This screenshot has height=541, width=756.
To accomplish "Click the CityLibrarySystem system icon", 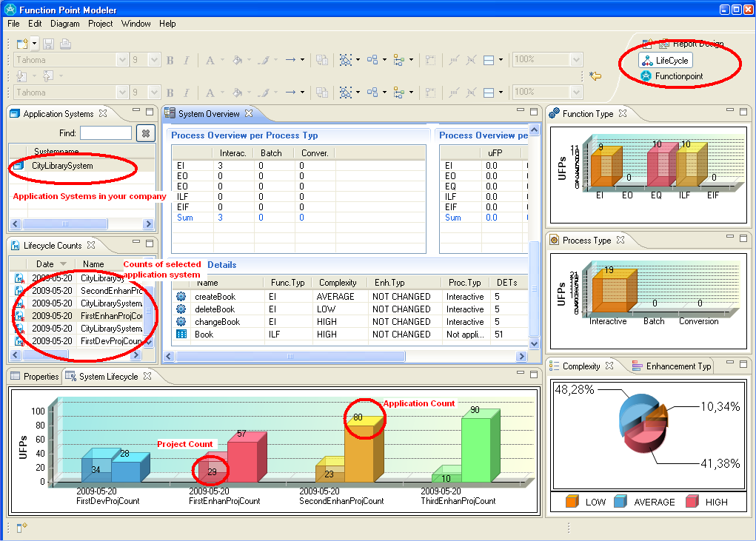I will click(19, 166).
